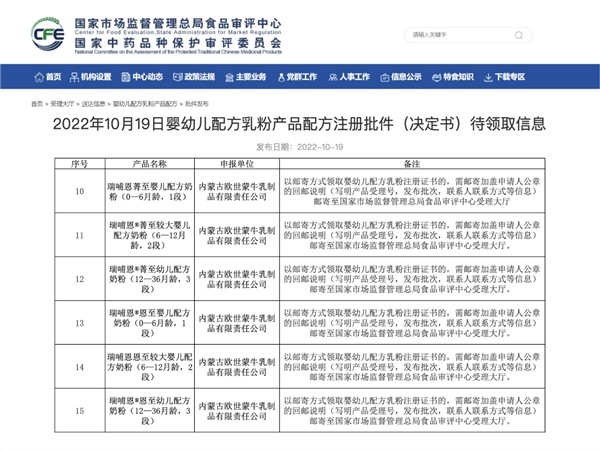The height and width of the screenshot is (450, 600).
Task: Open the 主要业务 navigation menu item
Action: (x=251, y=77)
